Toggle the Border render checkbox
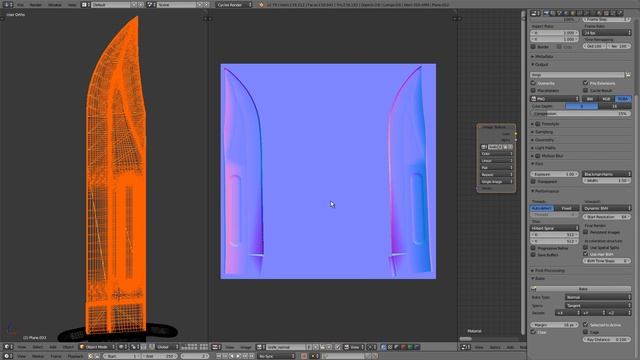Screen dimensions: 640x360 [x=533, y=47]
